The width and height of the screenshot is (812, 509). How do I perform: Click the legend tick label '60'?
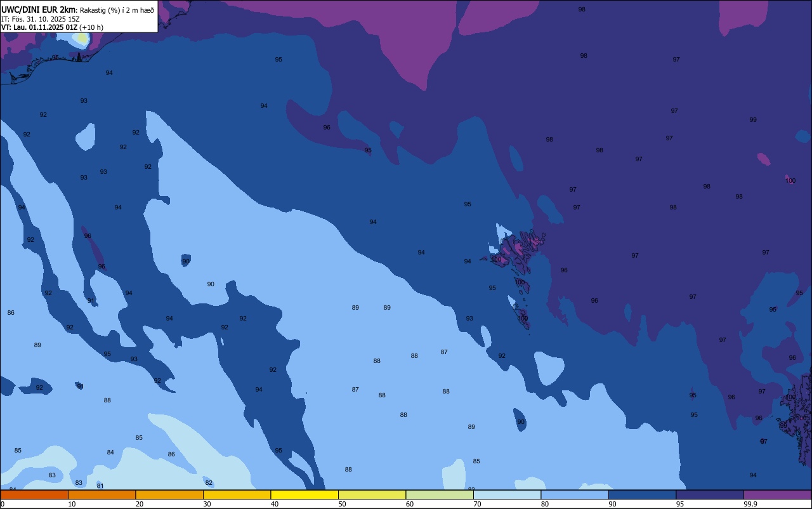point(410,504)
